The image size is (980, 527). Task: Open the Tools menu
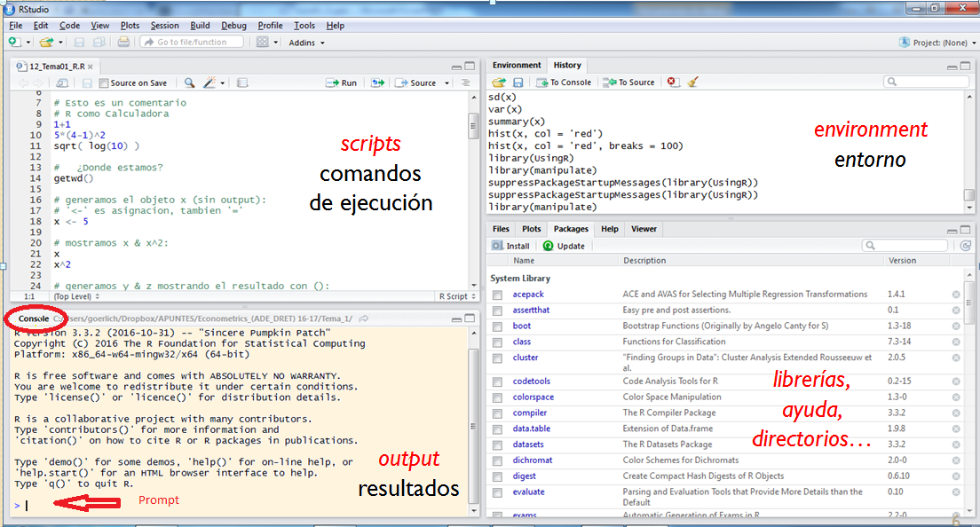click(x=304, y=26)
